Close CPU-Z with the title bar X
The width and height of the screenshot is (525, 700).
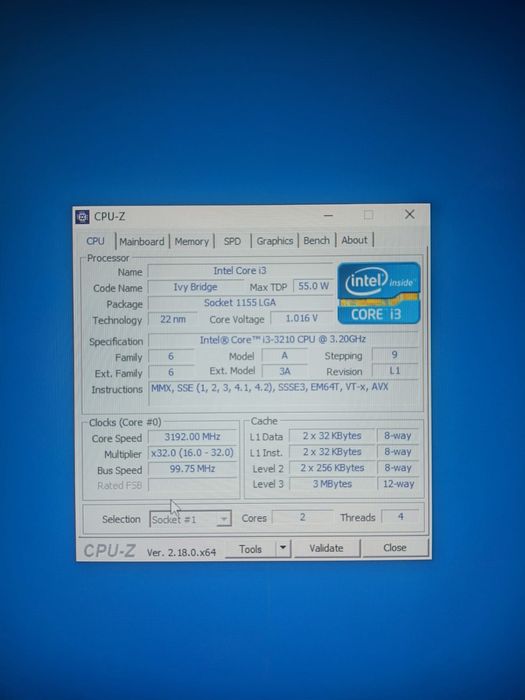click(x=409, y=214)
